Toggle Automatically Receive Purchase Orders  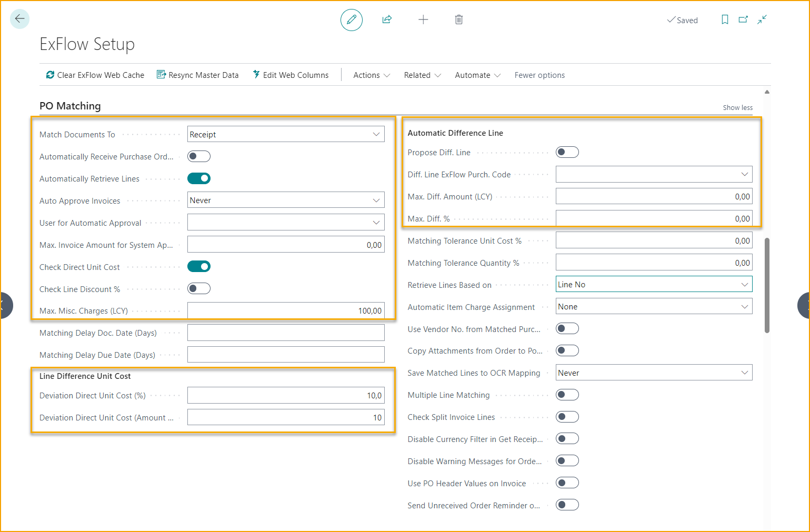199,156
